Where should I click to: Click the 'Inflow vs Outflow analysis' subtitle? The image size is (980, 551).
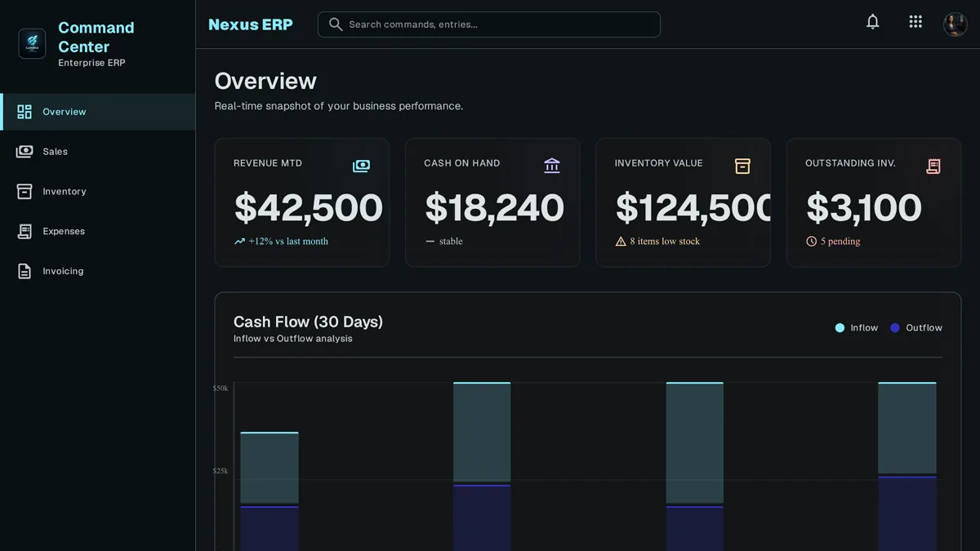[293, 339]
